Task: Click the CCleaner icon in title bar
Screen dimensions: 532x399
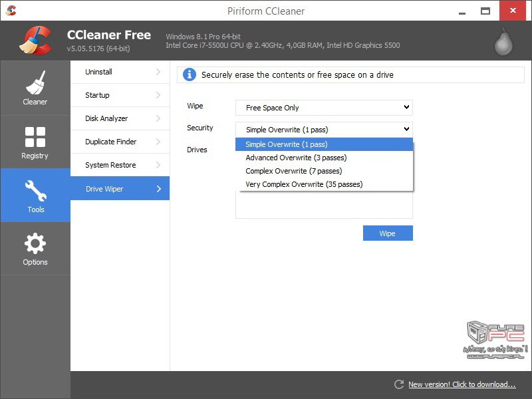Action: (x=11, y=11)
